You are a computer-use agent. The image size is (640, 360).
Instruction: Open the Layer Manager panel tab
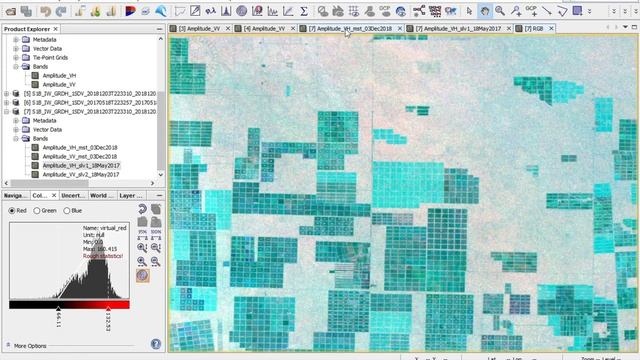click(x=131, y=196)
